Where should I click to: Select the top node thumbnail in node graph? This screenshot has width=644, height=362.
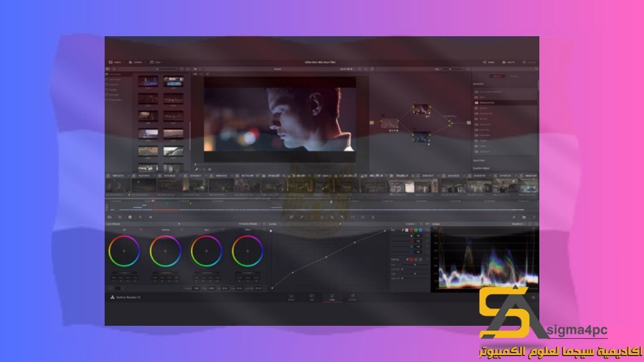point(421,109)
